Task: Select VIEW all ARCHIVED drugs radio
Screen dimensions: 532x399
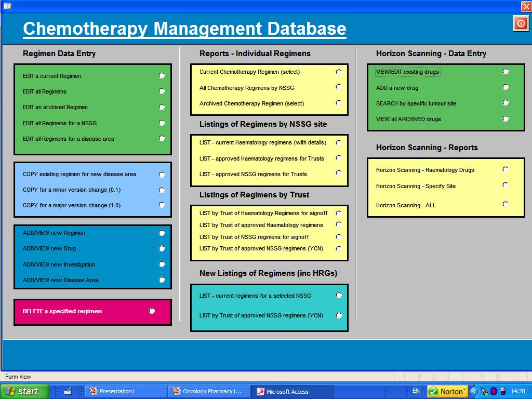Action: [506, 118]
